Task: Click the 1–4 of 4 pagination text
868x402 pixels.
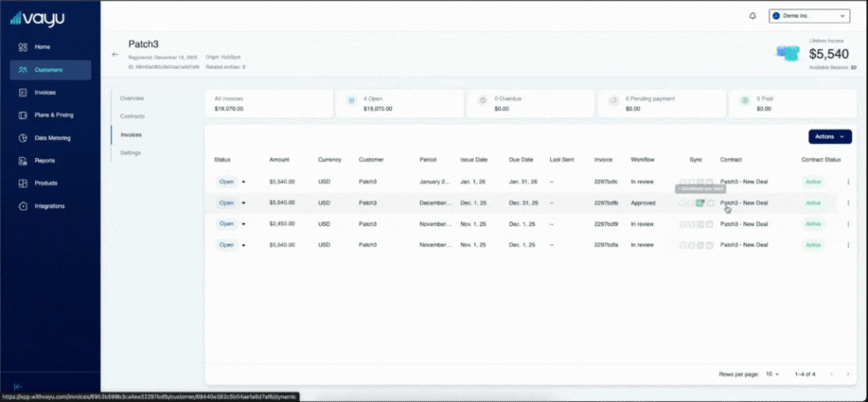Action: click(805, 375)
